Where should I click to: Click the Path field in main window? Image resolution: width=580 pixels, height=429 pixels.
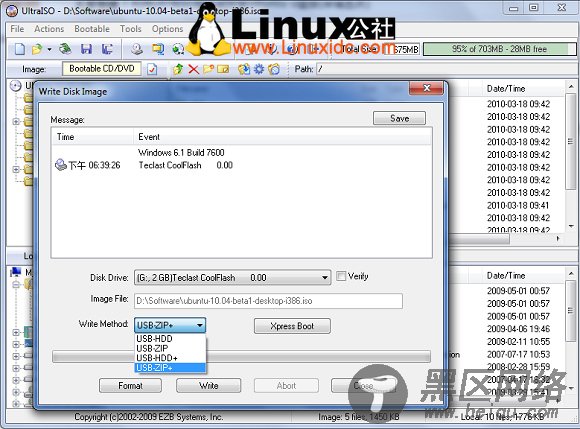click(446, 69)
